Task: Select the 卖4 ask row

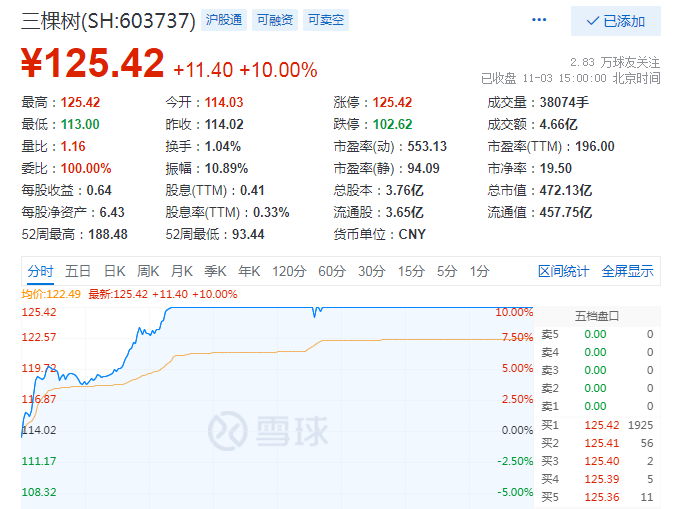Action: tap(597, 352)
